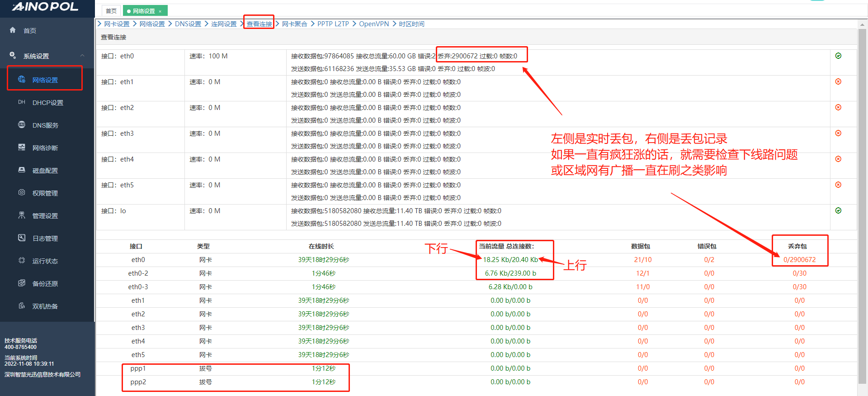Collapse the 系统设置 sidebar section

pyautogui.click(x=82, y=56)
